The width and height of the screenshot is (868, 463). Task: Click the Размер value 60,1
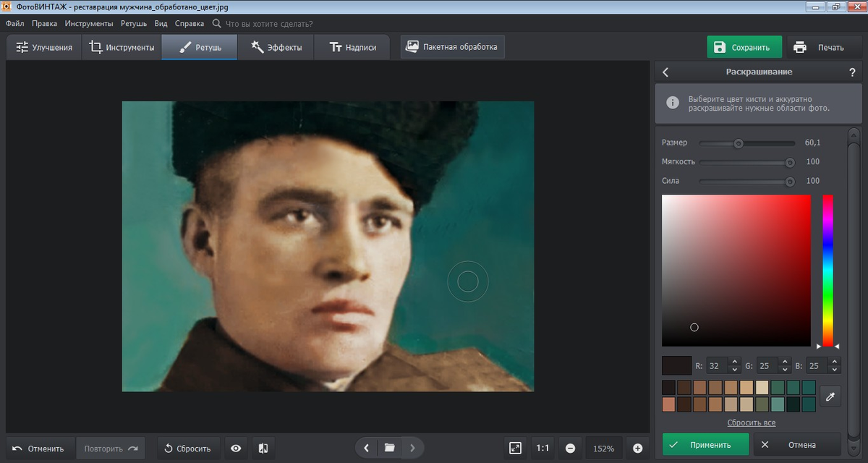click(812, 143)
